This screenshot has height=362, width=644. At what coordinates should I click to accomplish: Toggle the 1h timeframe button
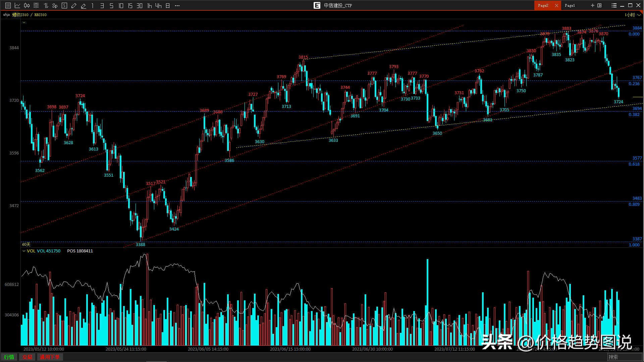click(x=149, y=5)
